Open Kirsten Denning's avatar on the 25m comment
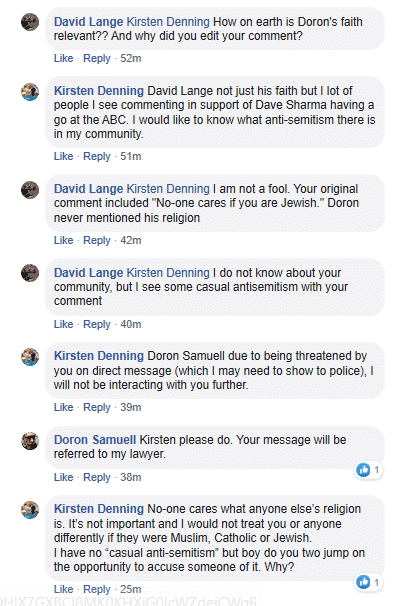397x606 pixels. click(30, 510)
